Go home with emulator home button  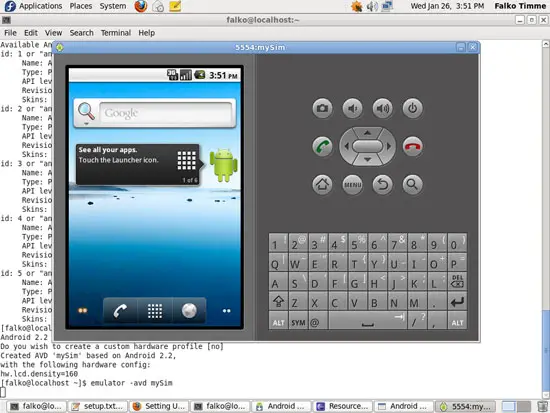pyautogui.click(x=322, y=184)
